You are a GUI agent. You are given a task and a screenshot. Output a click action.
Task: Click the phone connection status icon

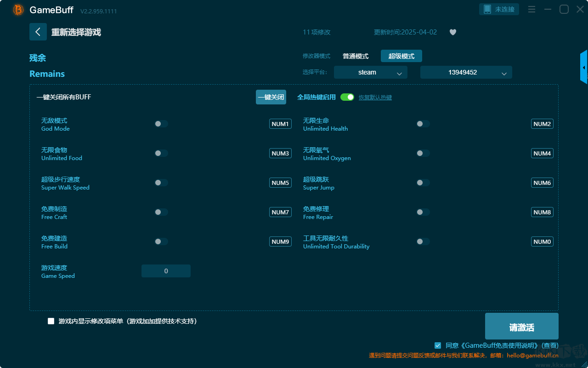click(487, 9)
